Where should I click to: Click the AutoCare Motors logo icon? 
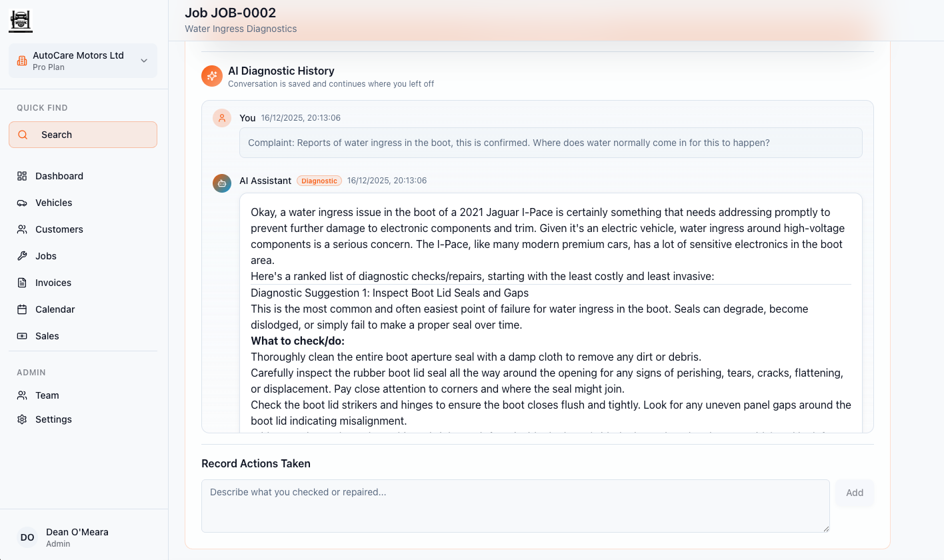(x=20, y=20)
